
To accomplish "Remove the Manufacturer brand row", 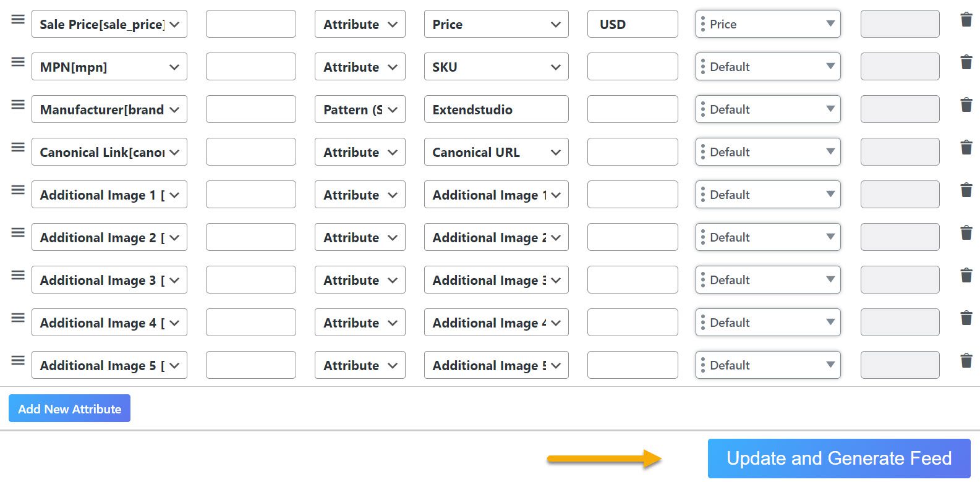I will 966,105.
